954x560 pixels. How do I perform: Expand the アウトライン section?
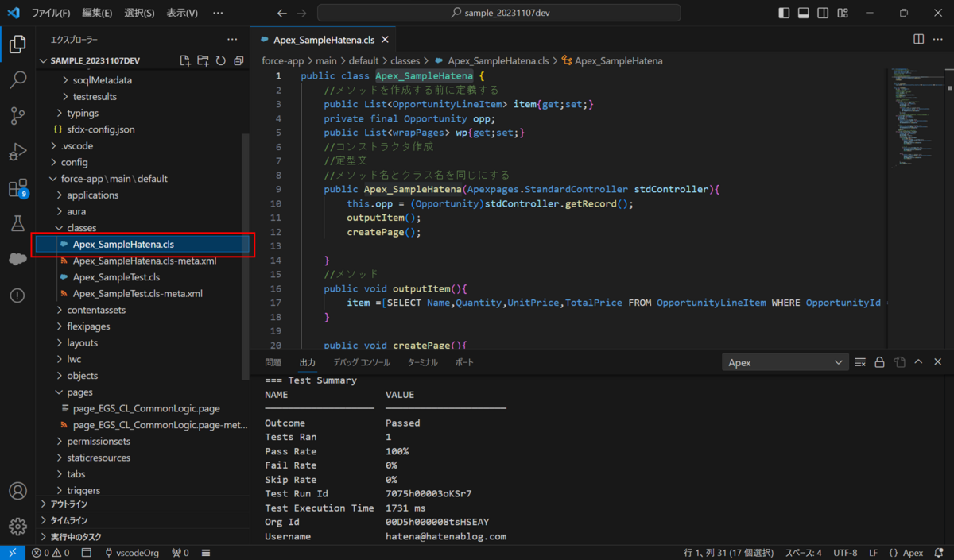pos(143,504)
